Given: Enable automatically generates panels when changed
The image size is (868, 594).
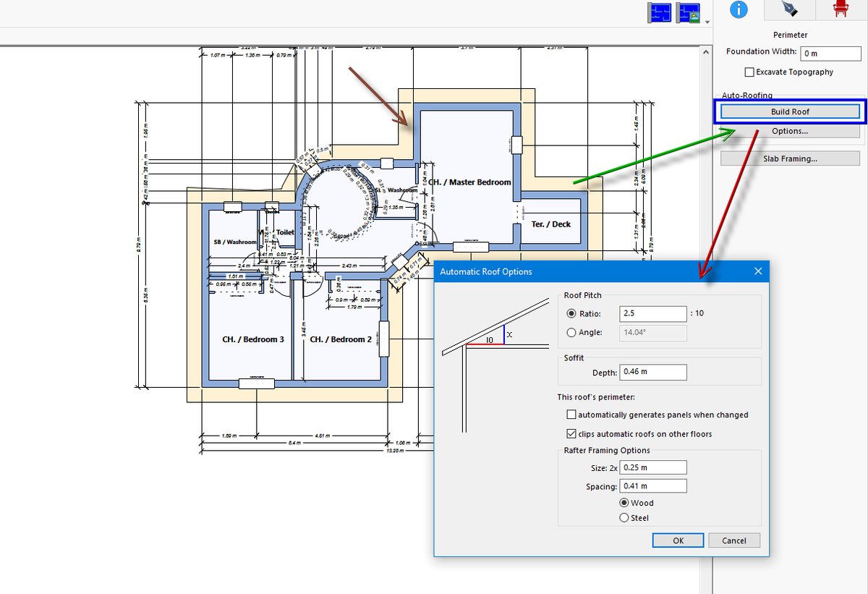Looking at the screenshot, I should [x=571, y=415].
